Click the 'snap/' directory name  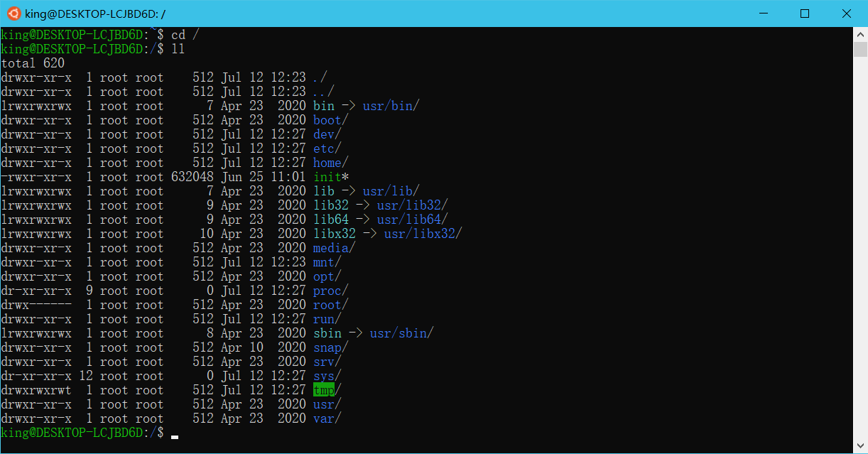pyautogui.click(x=331, y=347)
